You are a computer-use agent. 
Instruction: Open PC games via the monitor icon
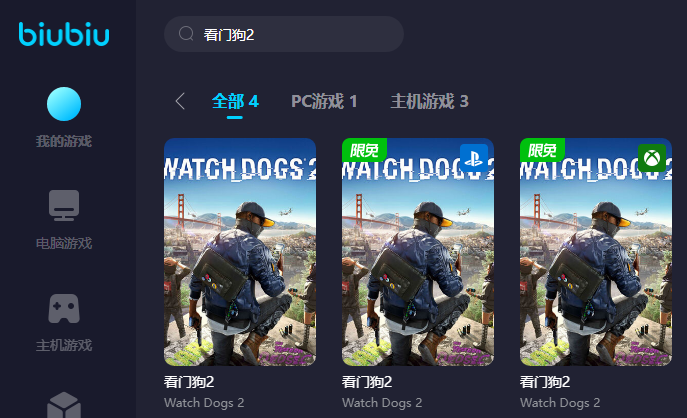(x=64, y=205)
